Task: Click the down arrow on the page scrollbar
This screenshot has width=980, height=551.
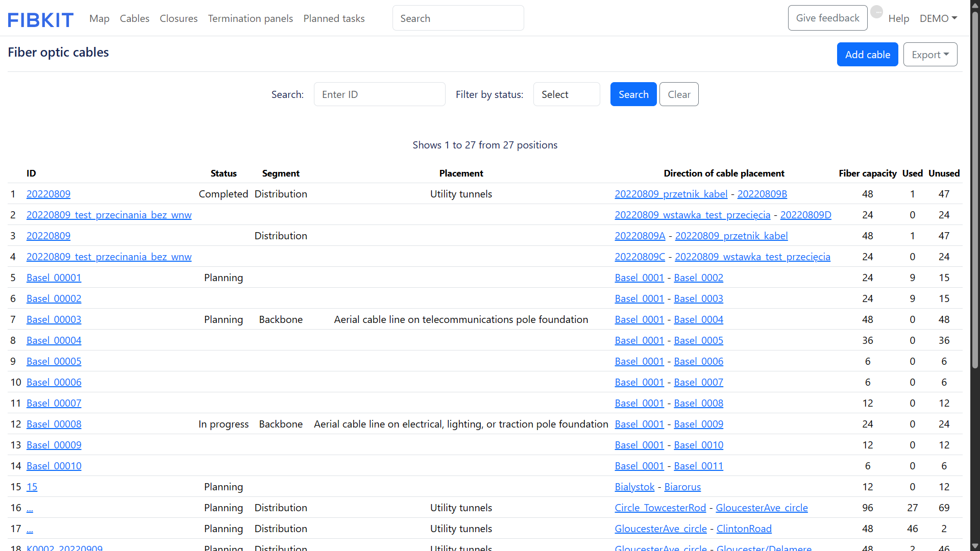Action: (975, 546)
